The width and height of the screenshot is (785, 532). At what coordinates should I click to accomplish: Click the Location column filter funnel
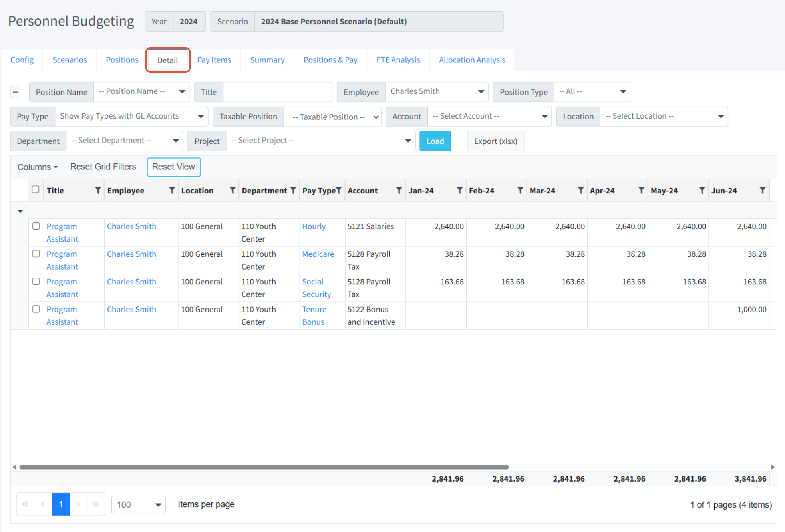click(232, 191)
